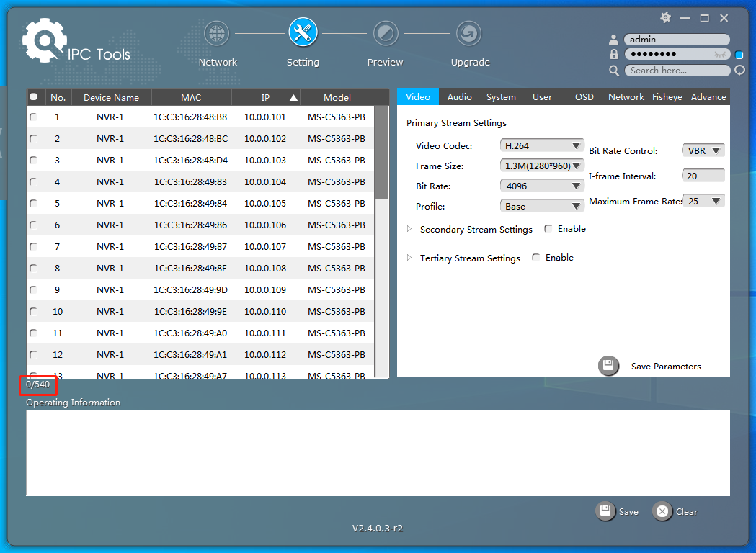756x553 pixels.
Task: Open the Profile dropdown
Action: click(541, 206)
